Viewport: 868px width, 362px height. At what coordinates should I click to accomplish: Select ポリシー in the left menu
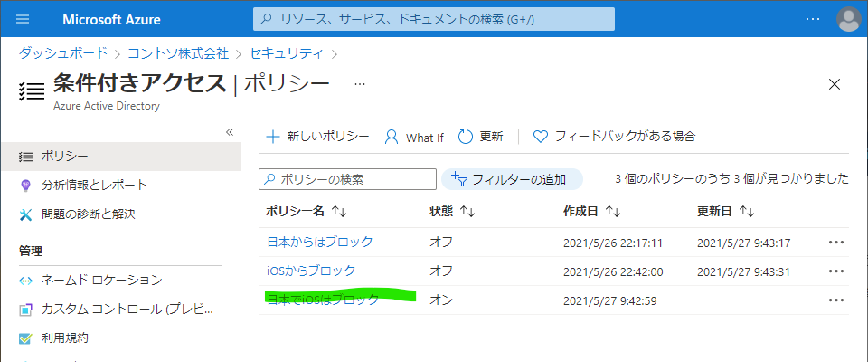pos(120,157)
